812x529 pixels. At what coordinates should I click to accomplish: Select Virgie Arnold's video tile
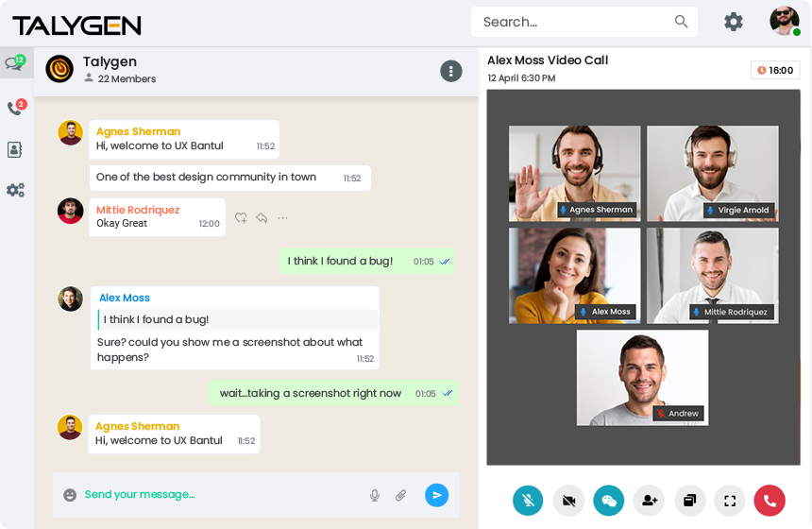click(x=712, y=173)
